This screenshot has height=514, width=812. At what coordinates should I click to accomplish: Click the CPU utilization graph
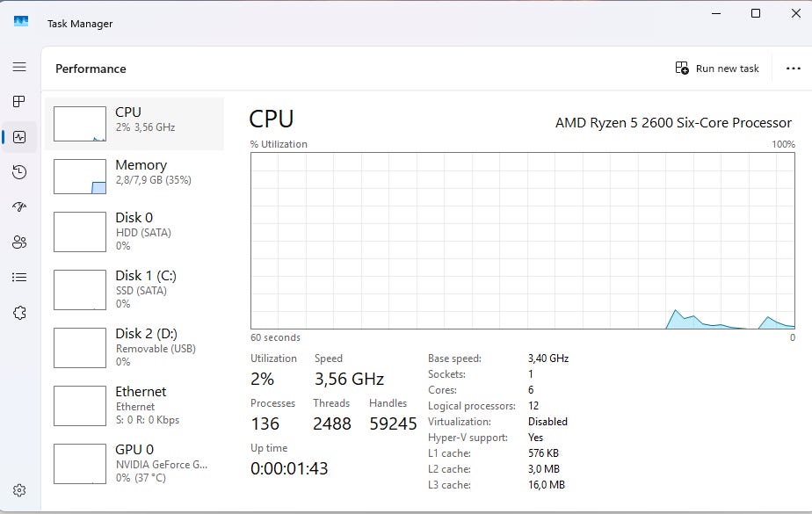(523, 241)
